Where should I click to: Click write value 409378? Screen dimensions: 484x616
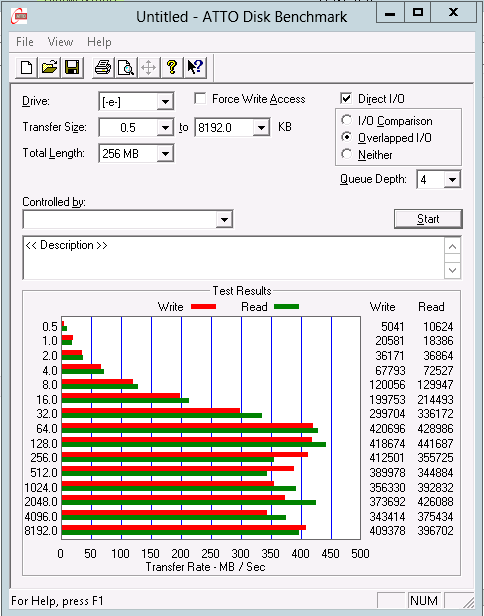click(387, 531)
